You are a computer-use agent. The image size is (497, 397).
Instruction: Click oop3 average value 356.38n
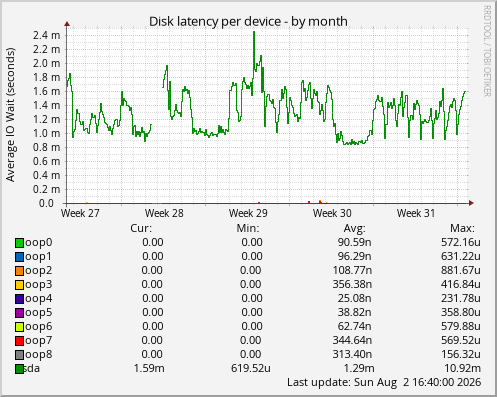coord(352,284)
